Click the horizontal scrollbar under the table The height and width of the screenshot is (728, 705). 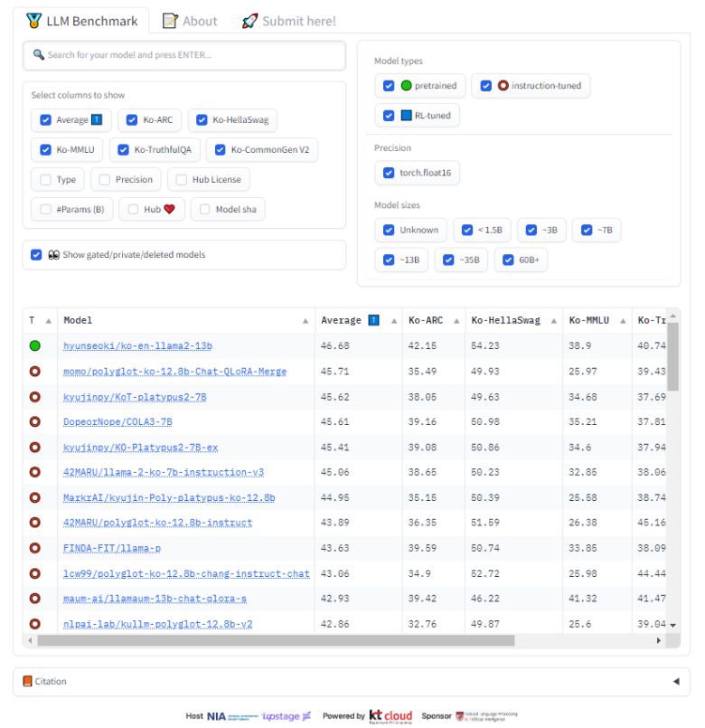[x=271, y=640]
